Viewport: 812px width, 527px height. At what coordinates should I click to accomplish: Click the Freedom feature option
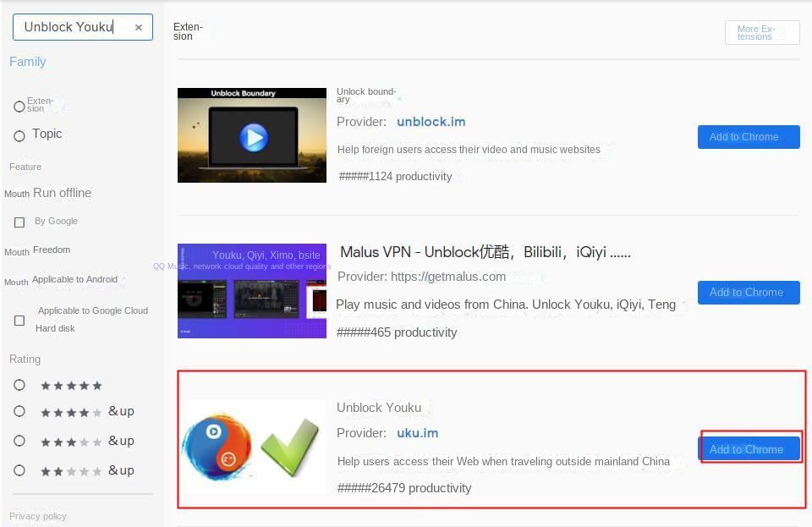(52, 250)
